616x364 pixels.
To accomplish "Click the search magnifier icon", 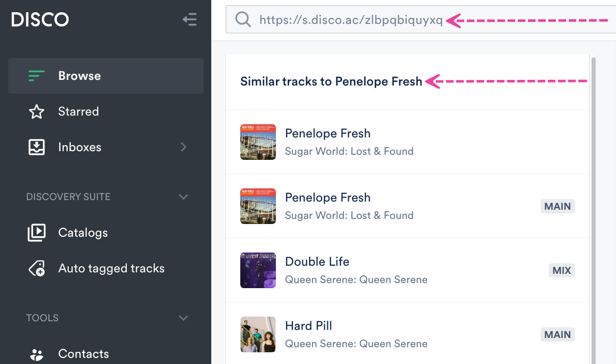I will coord(243,20).
